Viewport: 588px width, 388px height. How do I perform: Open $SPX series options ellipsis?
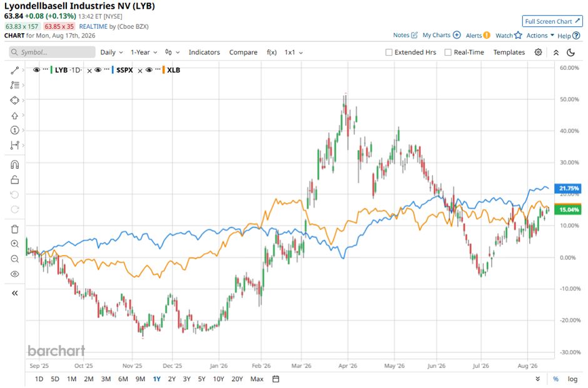click(107, 69)
